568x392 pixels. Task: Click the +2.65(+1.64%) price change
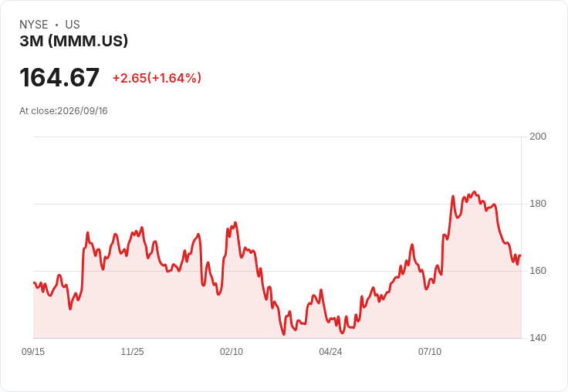click(x=157, y=78)
